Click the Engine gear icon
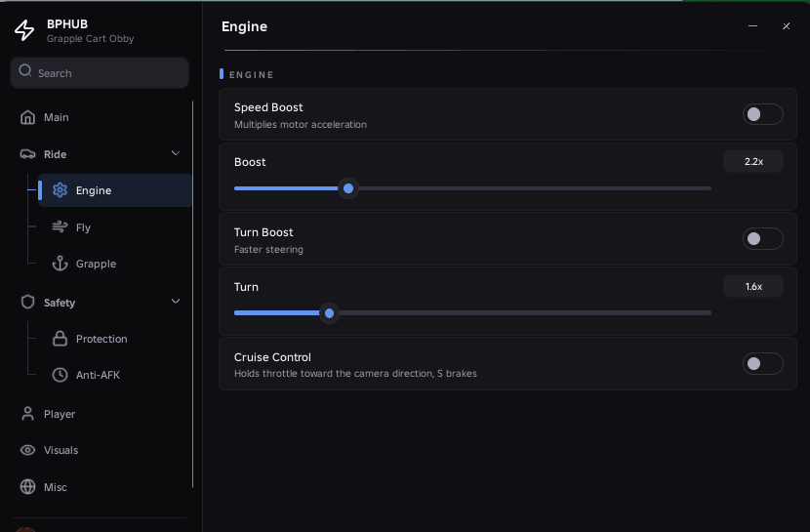810x532 pixels. [60, 190]
